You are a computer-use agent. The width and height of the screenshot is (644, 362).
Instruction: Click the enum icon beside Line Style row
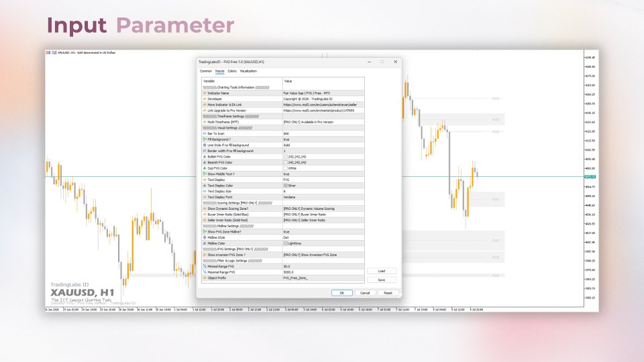coord(205,145)
